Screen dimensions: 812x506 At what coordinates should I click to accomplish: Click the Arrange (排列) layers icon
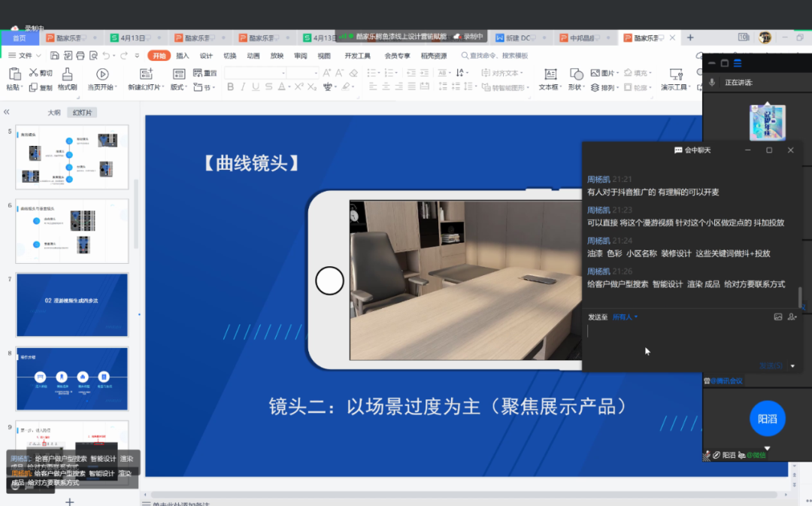[x=595, y=87]
